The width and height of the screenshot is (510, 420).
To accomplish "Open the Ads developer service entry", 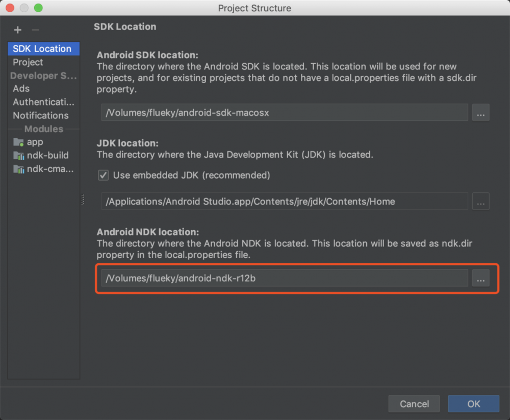I will tap(21, 88).
